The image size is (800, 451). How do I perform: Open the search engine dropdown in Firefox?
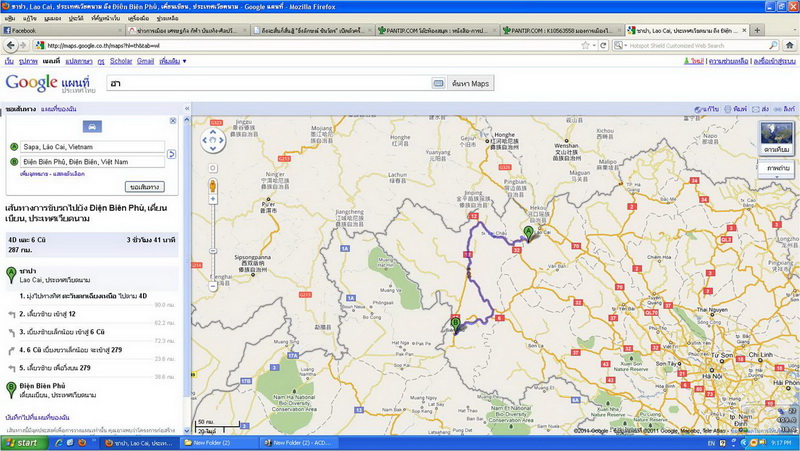click(620, 45)
